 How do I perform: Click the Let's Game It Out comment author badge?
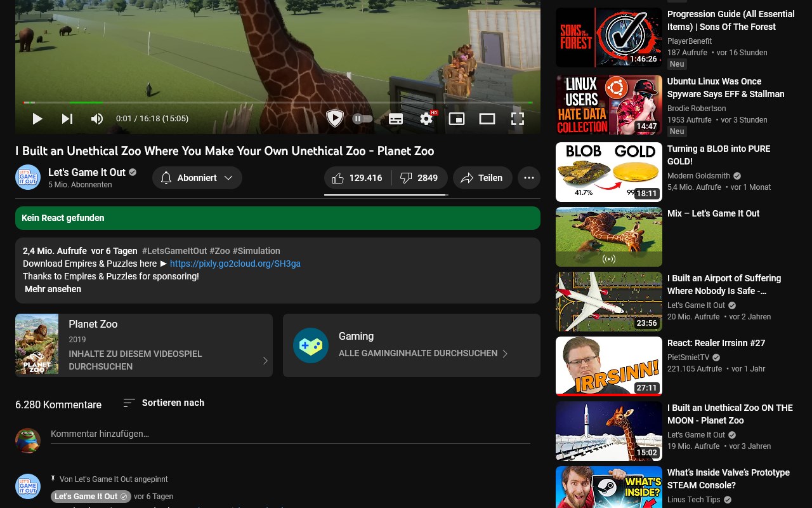(x=91, y=497)
